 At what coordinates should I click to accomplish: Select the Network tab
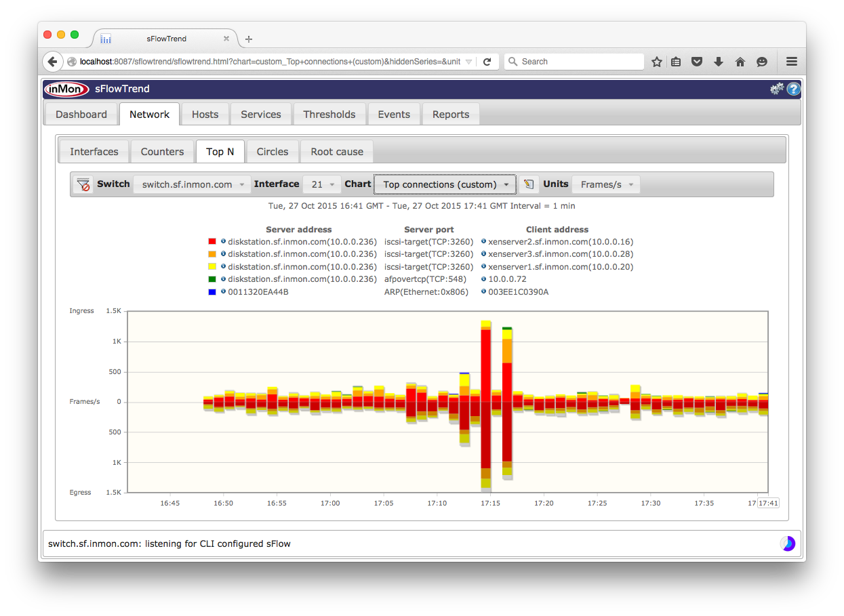(149, 115)
